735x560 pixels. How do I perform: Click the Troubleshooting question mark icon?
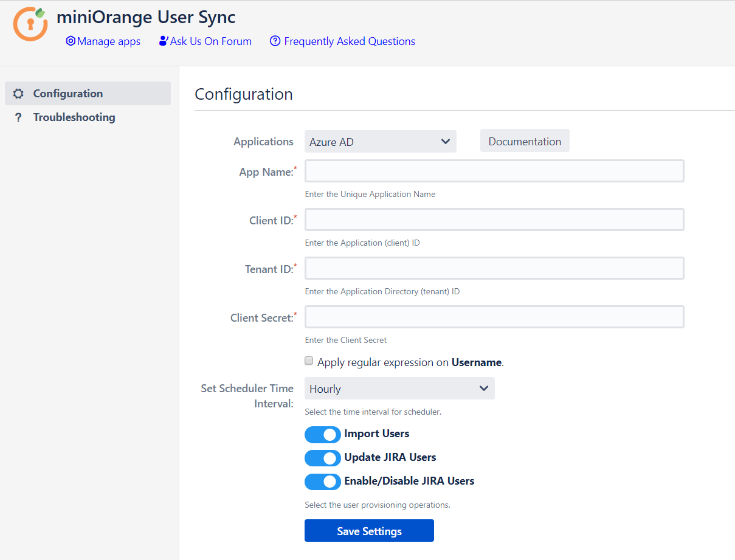pyautogui.click(x=18, y=117)
